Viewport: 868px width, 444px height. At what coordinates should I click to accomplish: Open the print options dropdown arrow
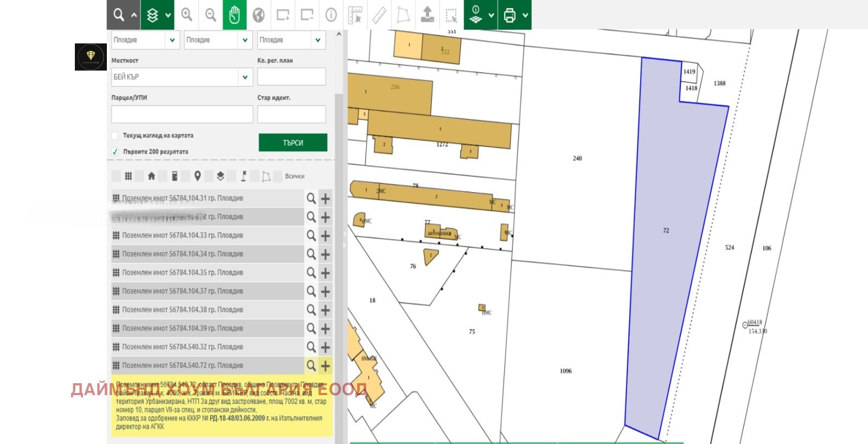pos(525,15)
